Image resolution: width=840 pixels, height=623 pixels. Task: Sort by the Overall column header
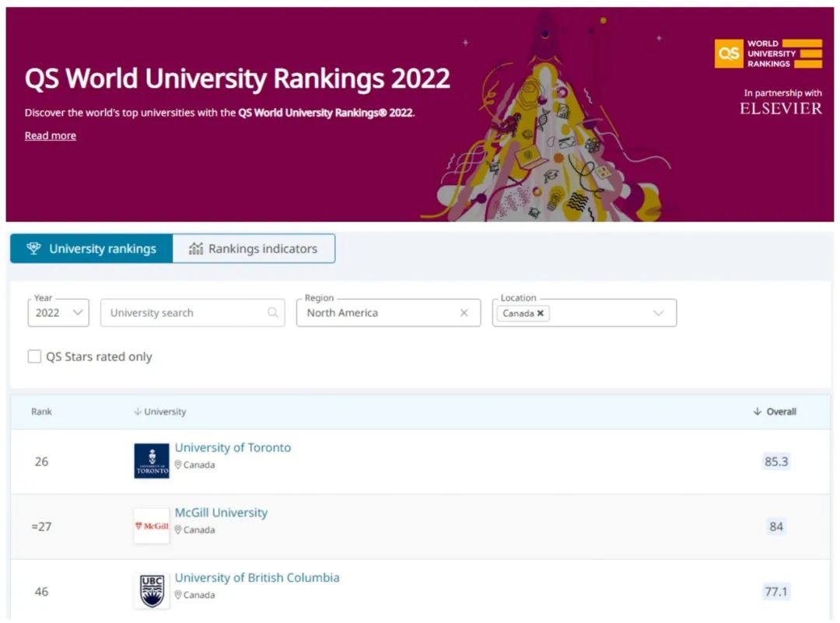[775, 411]
